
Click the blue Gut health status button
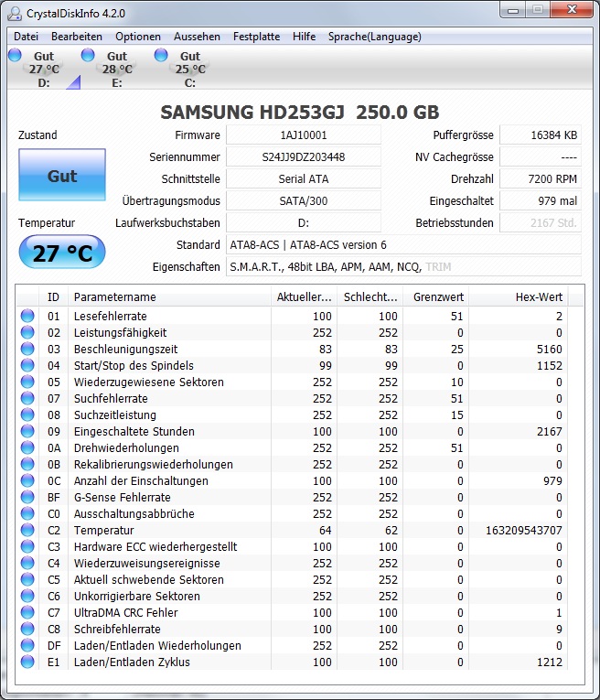[x=62, y=175]
